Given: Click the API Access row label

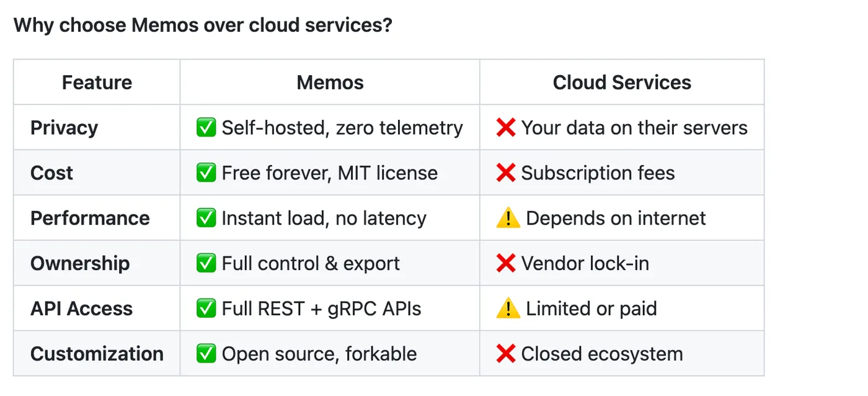Looking at the screenshot, I should coord(81,308).
